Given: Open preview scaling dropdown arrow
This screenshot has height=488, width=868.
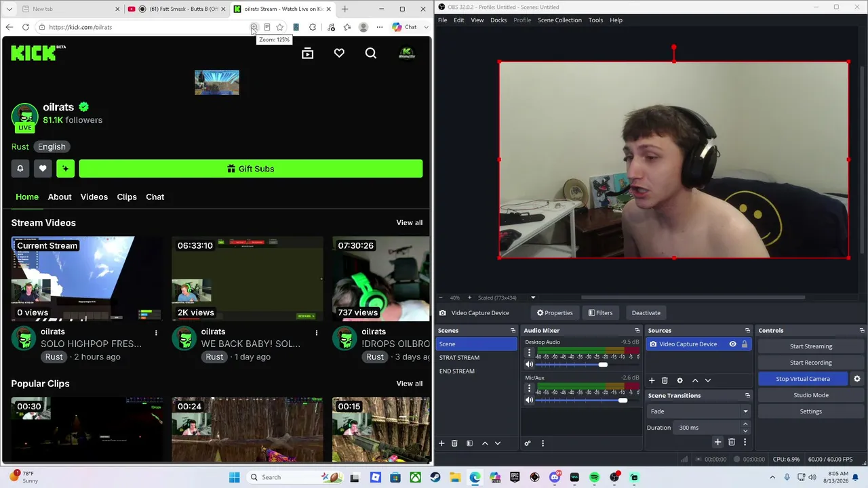Looking at the screenshot, I should [533, 298].
